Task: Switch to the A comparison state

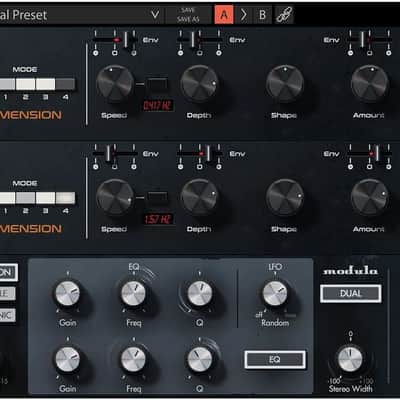Action: point(224,15)
